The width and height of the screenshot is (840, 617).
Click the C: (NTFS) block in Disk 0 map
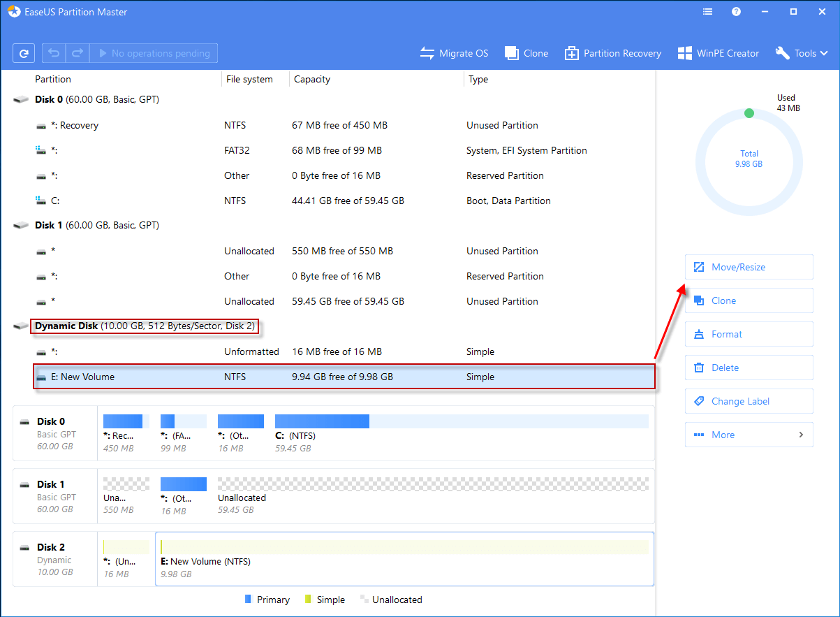pyautogui.click(x=462, y=433)
